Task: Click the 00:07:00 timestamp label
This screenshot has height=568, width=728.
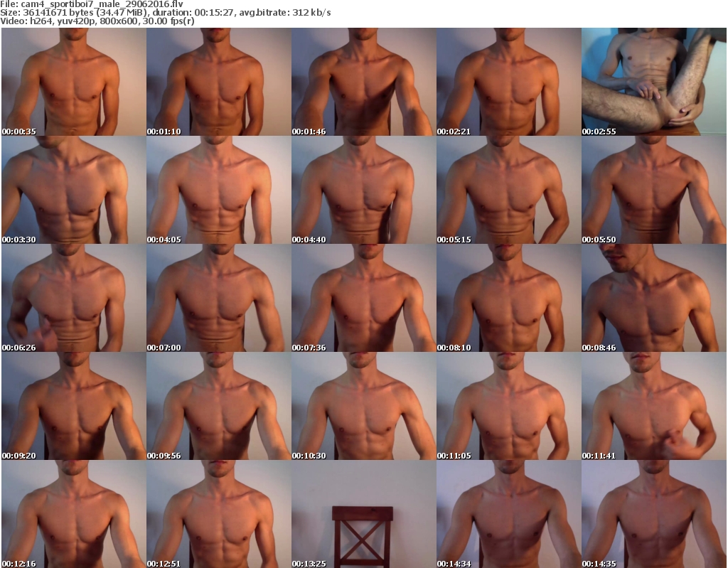Action: (164, 348)
